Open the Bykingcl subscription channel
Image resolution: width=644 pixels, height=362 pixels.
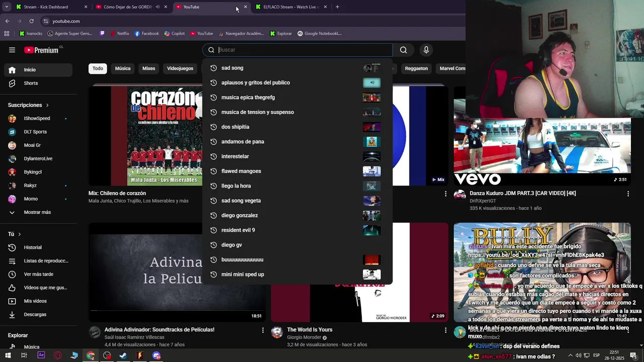[x=38, y=172]
